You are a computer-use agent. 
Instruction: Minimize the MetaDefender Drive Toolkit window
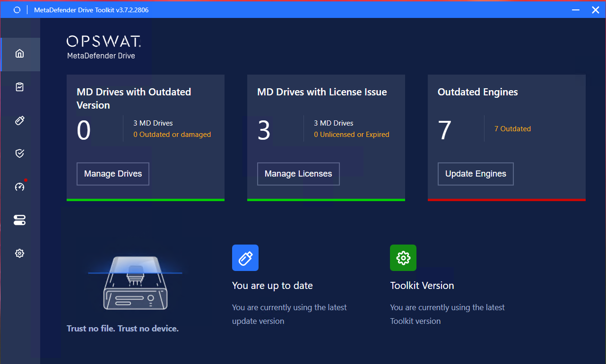coord(575,9)
